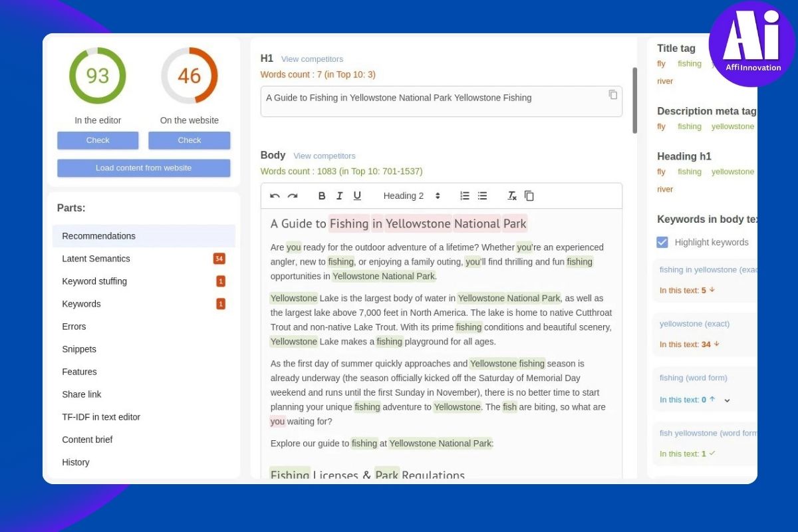Open TF-IDF in text editor section
Viewport: 798px width, 532px height.
pyautogui.click(x=101, y=417)
